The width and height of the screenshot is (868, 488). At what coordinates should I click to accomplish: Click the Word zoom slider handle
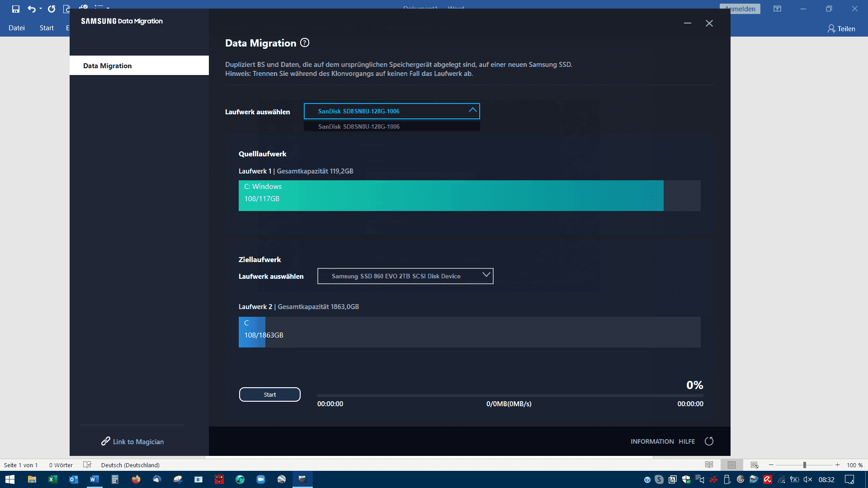coord(804,465)
